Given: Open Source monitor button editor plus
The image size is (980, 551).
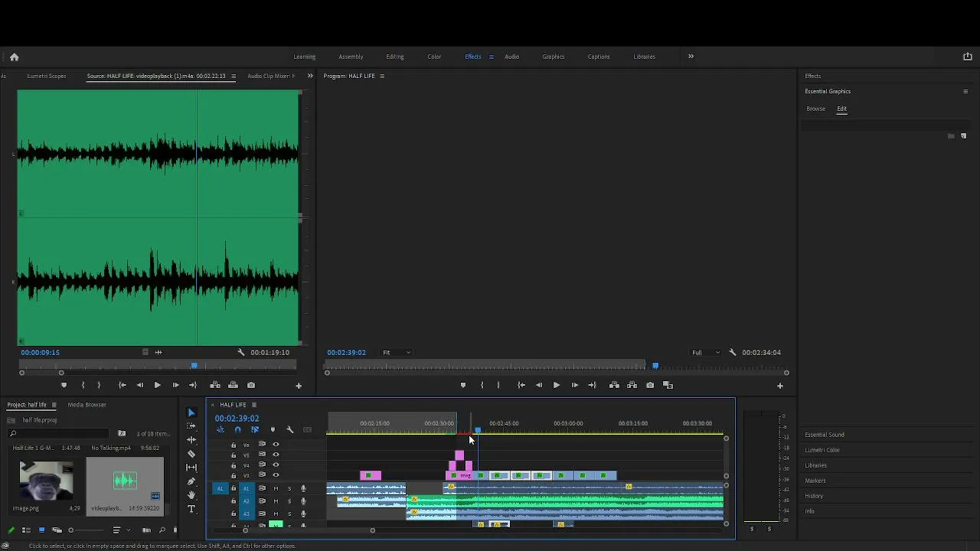Looking at the screenshot, I should [299, 386].
